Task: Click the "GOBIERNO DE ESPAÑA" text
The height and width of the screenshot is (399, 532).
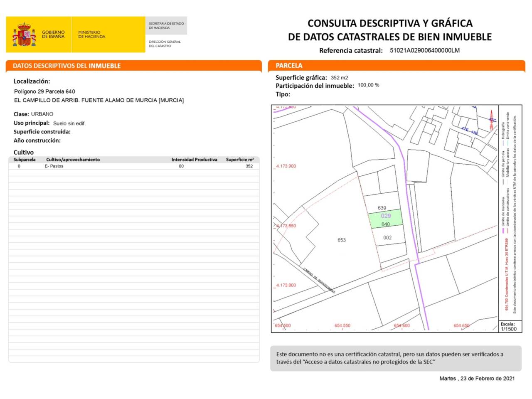Action: point(53,34)
